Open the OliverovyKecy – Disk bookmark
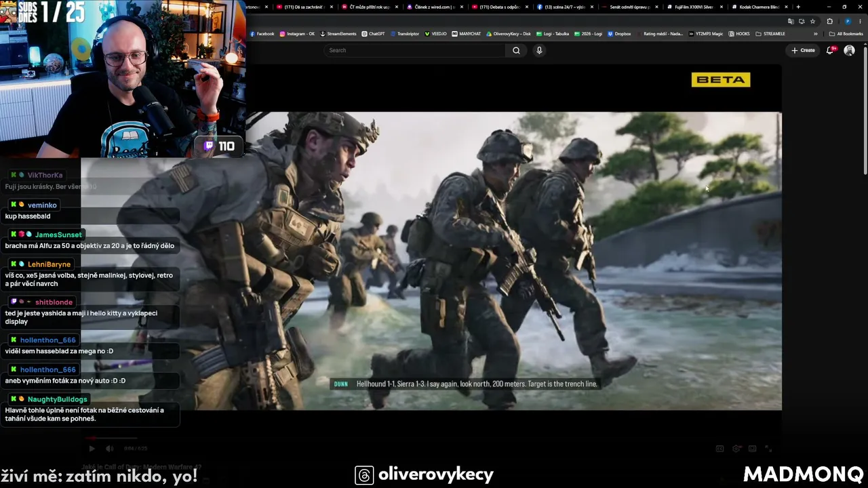Viewport: 868px width, 488px height. [x=509, y=34]
